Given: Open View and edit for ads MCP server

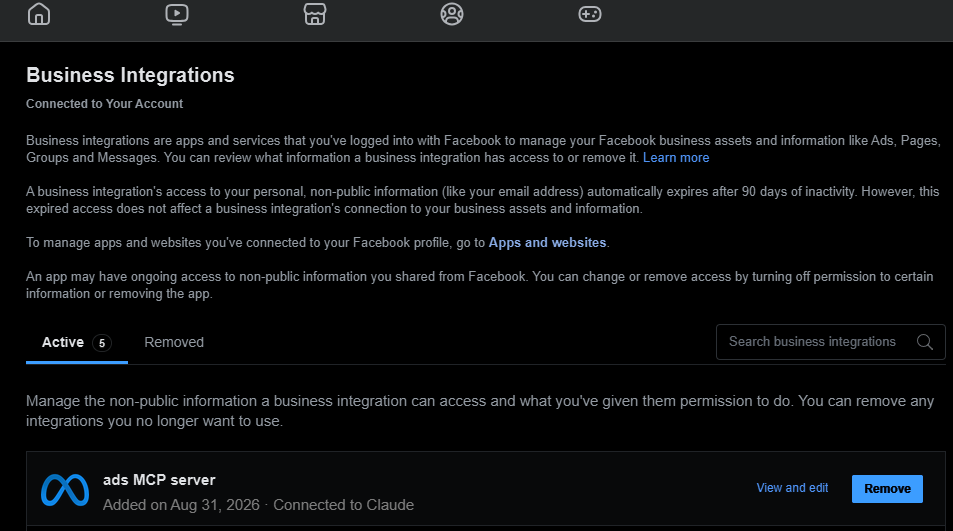Looking at the screenshot, I should click(x=792, y=488).
